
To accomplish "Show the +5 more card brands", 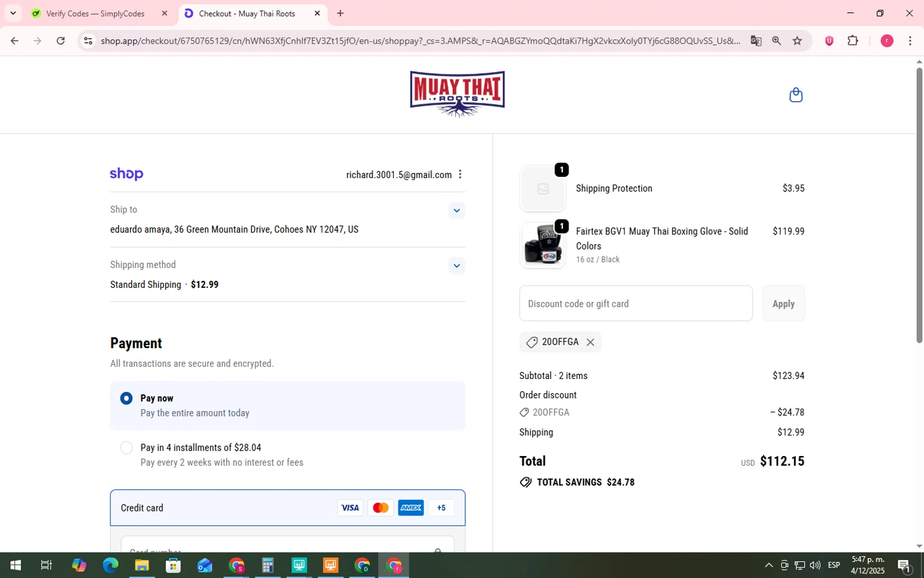I will pyautogui.click(x=441, y=508).
